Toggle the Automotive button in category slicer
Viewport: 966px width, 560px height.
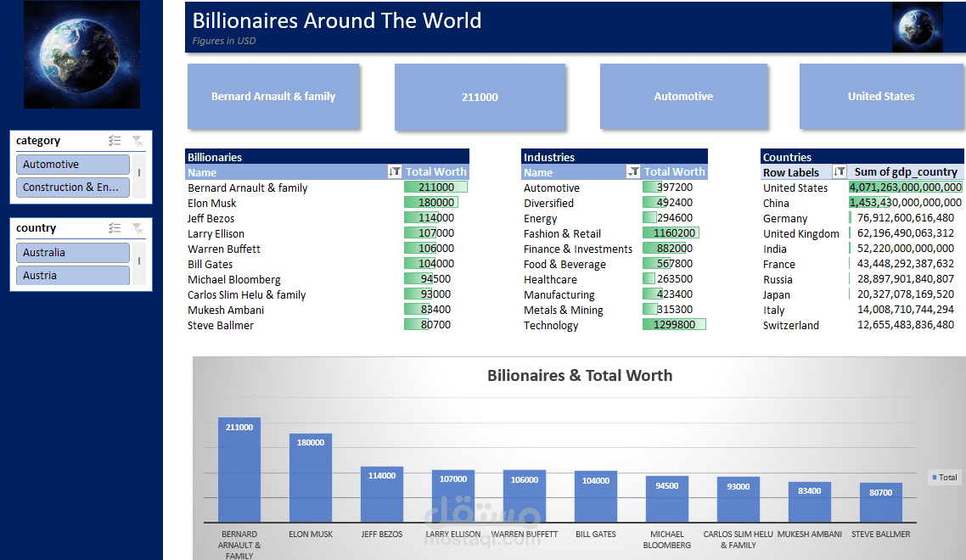click(72, 164)
